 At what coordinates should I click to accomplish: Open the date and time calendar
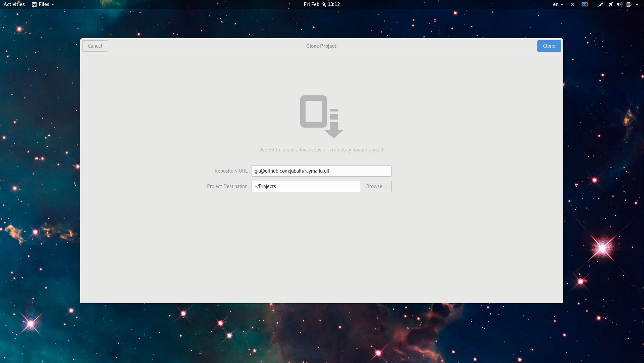322,4
